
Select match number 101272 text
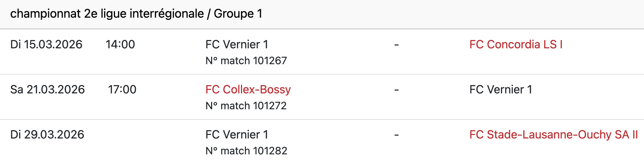246,106
